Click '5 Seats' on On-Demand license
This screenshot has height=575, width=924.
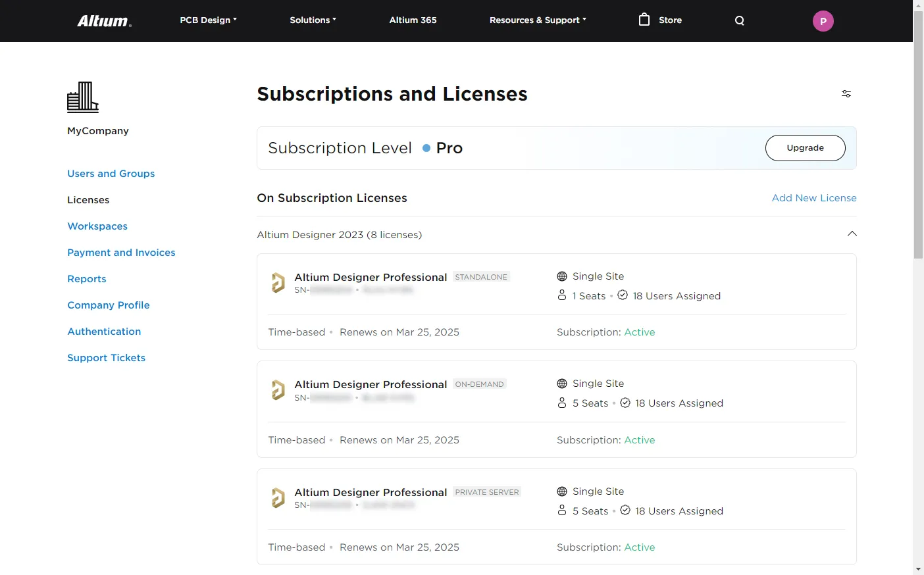point(590,403)
